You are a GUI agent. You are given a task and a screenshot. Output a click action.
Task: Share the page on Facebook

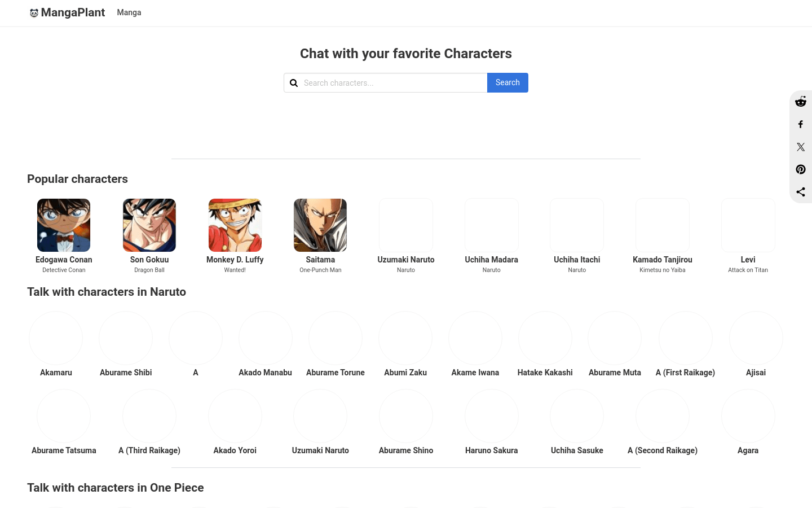801,124
